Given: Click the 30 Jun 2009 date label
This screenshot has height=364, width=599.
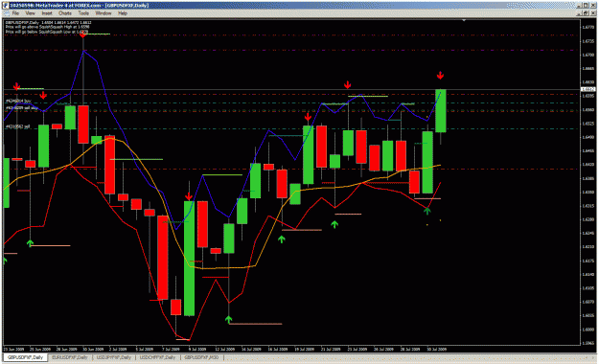Looking at the screenshot, I should coord(93,349).
